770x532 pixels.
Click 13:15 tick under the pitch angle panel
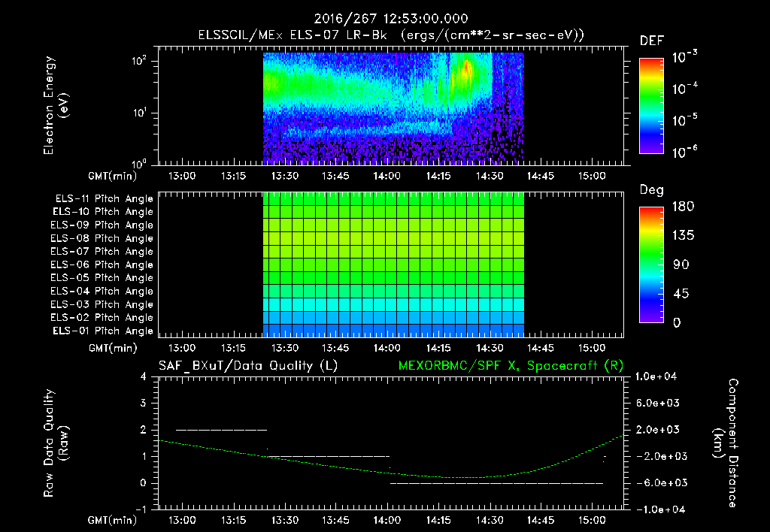(x=234, y=348)
